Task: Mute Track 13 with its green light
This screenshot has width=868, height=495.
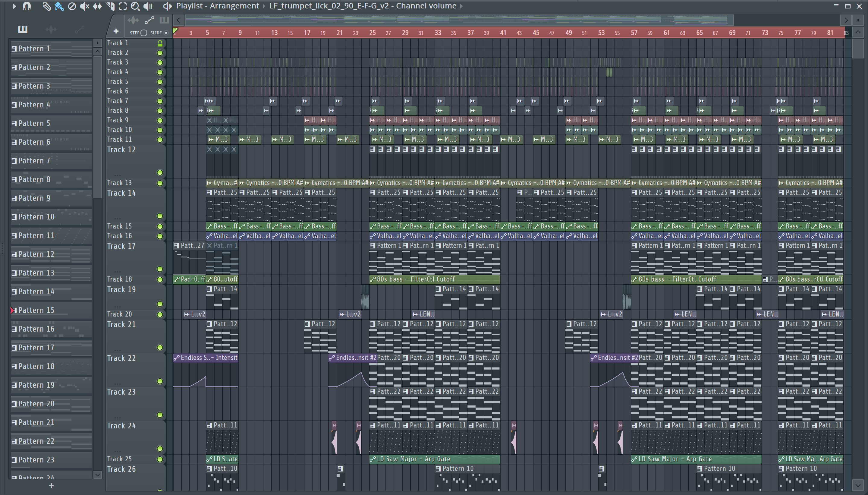Action: (160, 183)
